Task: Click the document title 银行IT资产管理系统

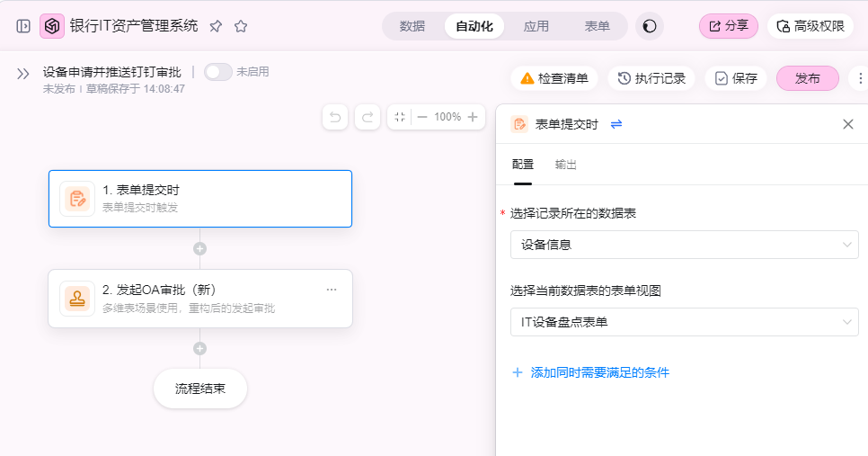Action: 134,26
